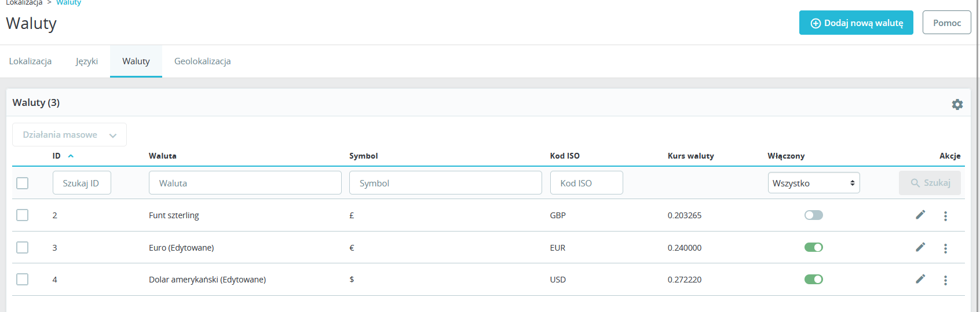Viewport: 980px width, 312px height.
Task: Click edit pencil for Dolar amerykański
Action: point(920,279)
